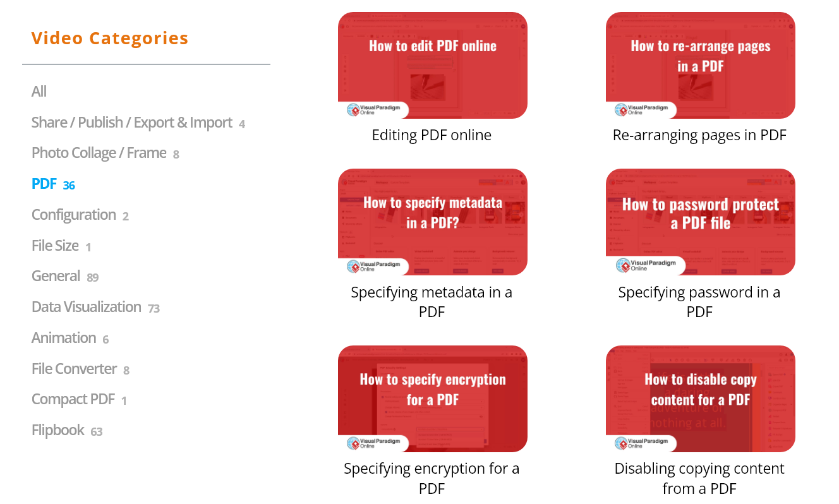The image size is (839, 504).
Task: Open the File Converter category
Action: point(74,369)
